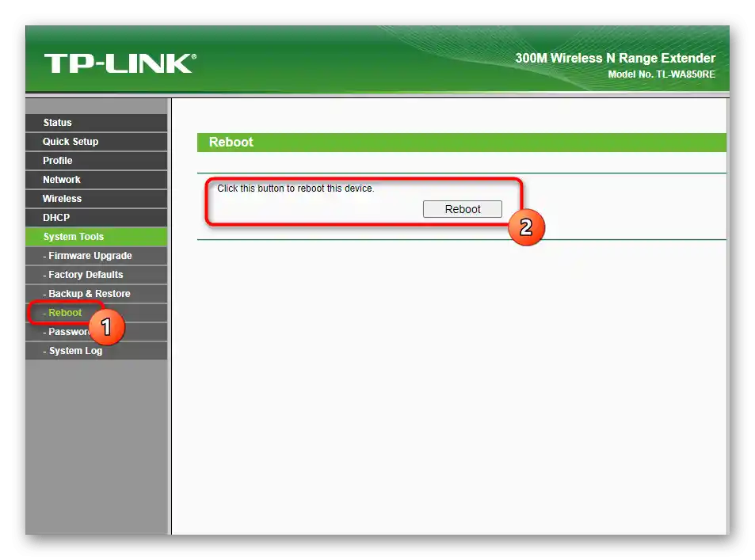Open Quick Setup in sidebar

97,142
